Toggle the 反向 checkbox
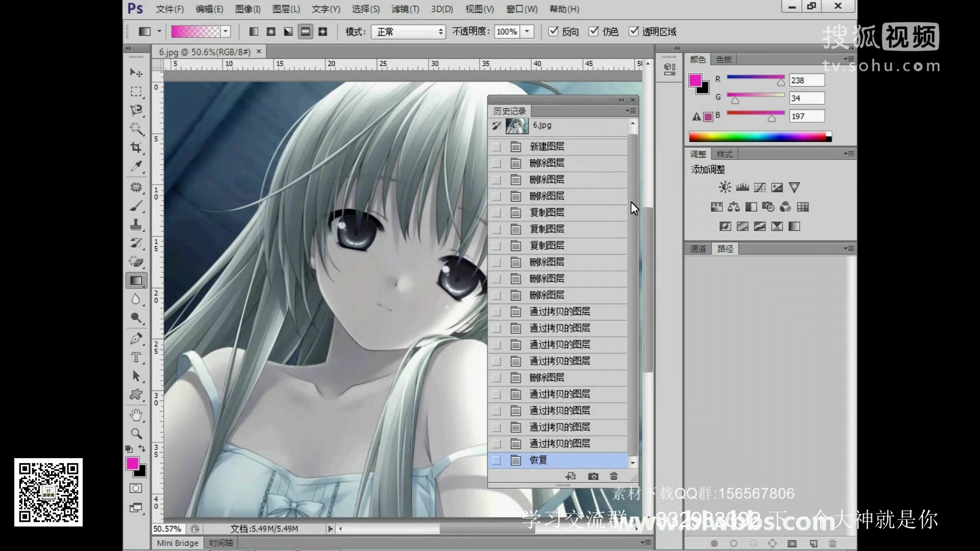 pos(553,32)
